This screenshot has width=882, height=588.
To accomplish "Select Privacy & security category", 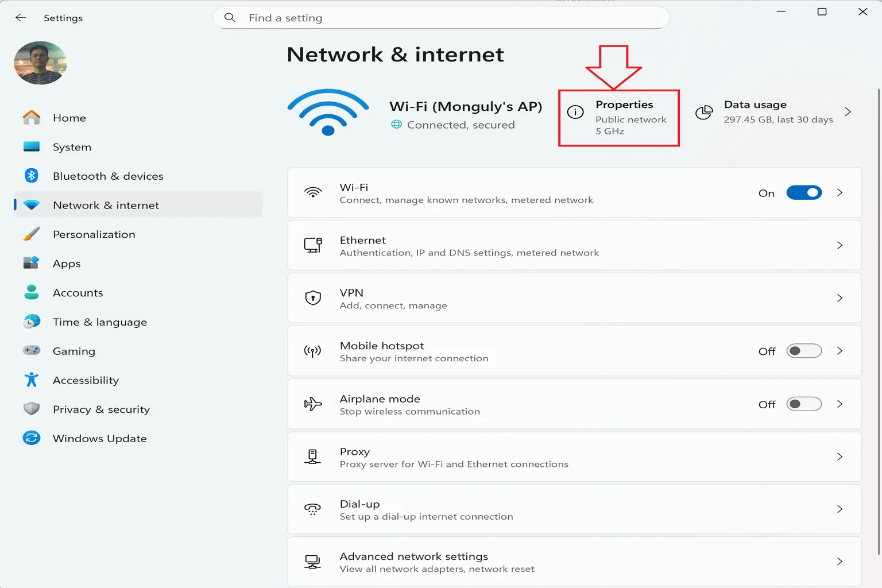I will coord(138,409).
